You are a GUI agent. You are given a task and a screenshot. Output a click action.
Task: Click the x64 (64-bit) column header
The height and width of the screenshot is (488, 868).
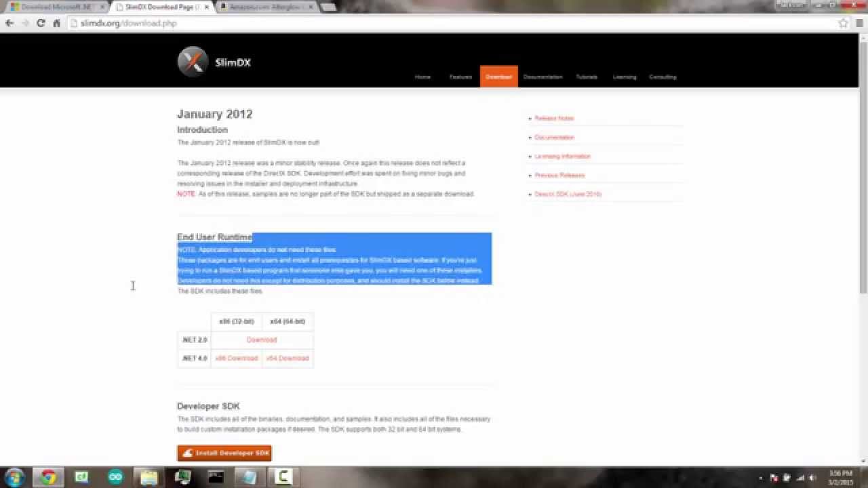(288, 321)
